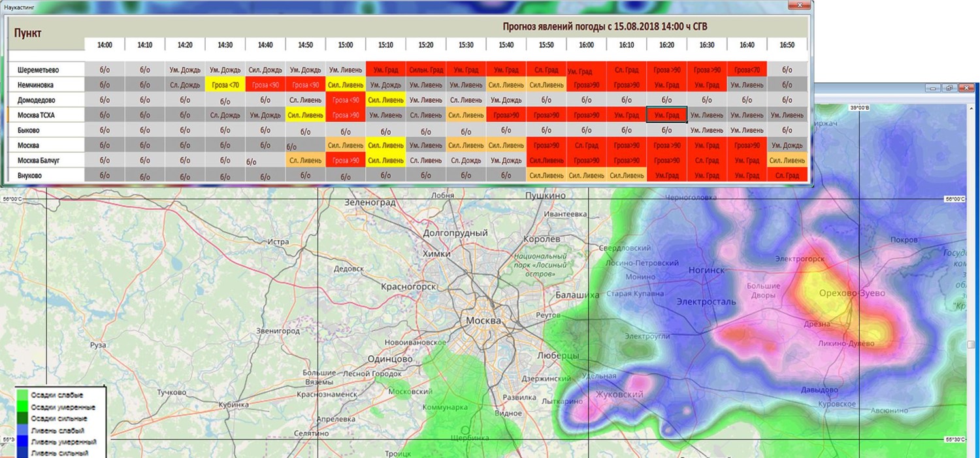Viewport: 980px width, 458px height.
Task: Click the Осадки слабые legend color swatch
Action: (23, 396)
